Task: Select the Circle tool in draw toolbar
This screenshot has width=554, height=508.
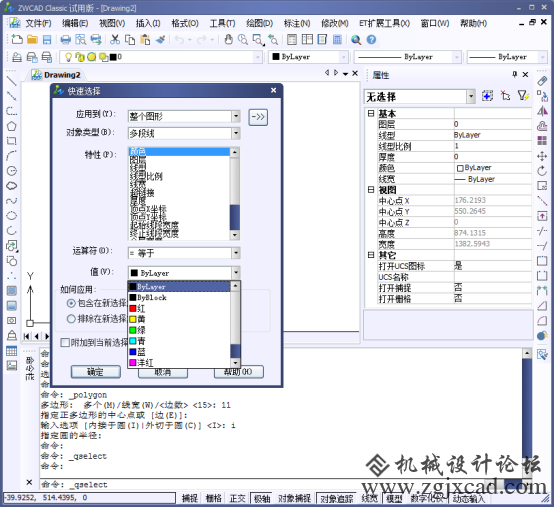Action: pos(11,171)
